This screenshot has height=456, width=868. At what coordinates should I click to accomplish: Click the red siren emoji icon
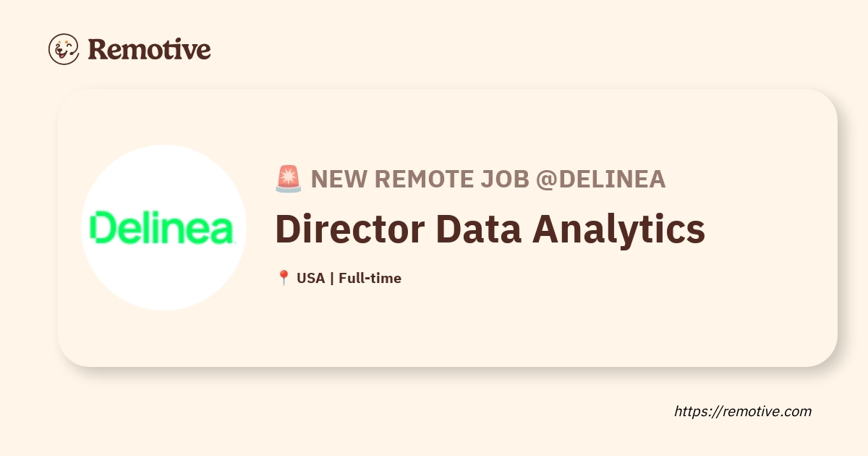pos(289,179)
